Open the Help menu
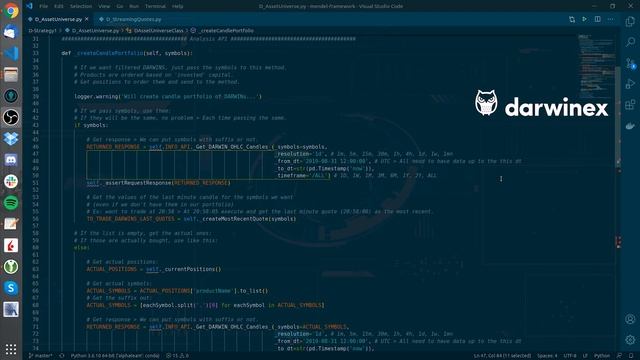This screenshot has width=640, height=360. [x=178, y=6]
